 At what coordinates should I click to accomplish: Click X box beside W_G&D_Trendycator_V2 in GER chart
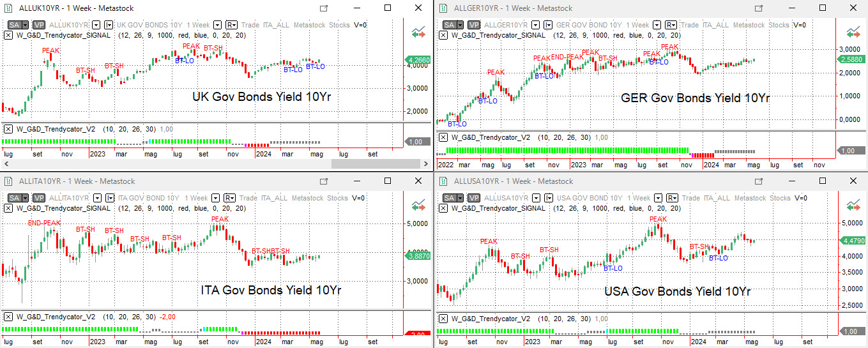pos(443,137)
